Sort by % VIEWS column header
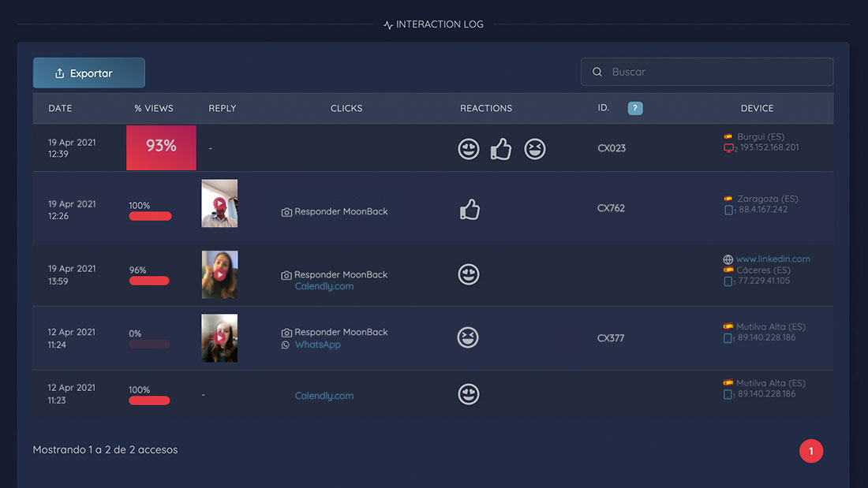Image resolution: width=868 pixels, height=488 pixels. click(x=154, y=109)
